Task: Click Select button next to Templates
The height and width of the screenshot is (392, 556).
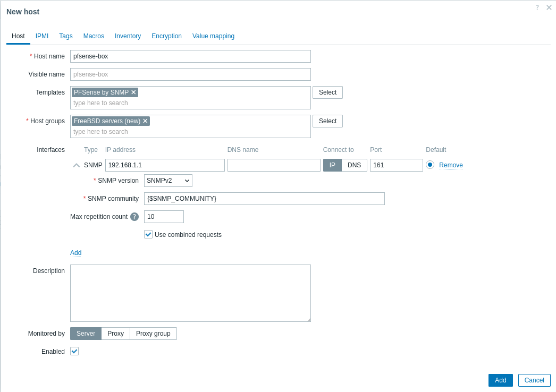Action: [327, 92]
